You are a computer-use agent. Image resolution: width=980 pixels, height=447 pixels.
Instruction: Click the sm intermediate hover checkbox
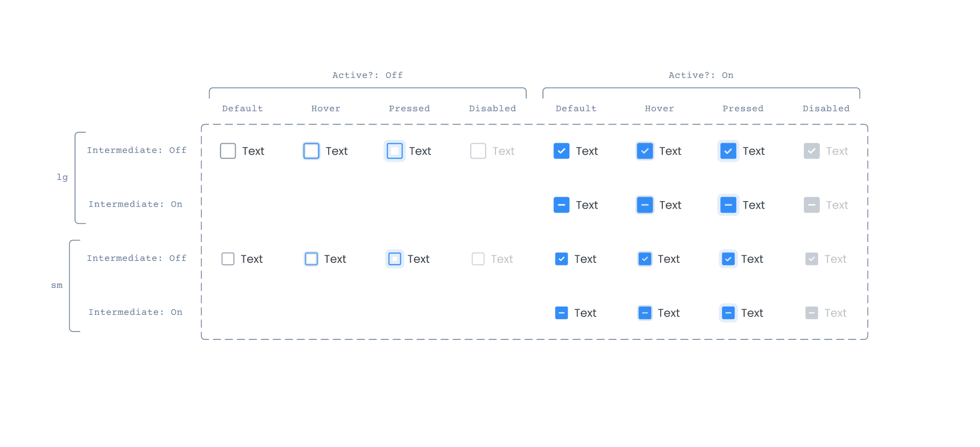[645, 313]
